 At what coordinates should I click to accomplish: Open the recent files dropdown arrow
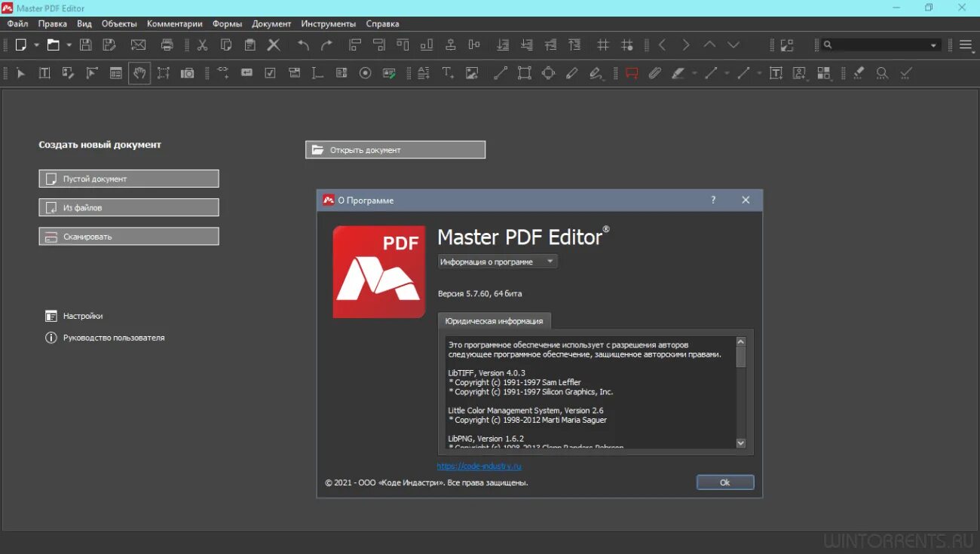tap(69, 45)
